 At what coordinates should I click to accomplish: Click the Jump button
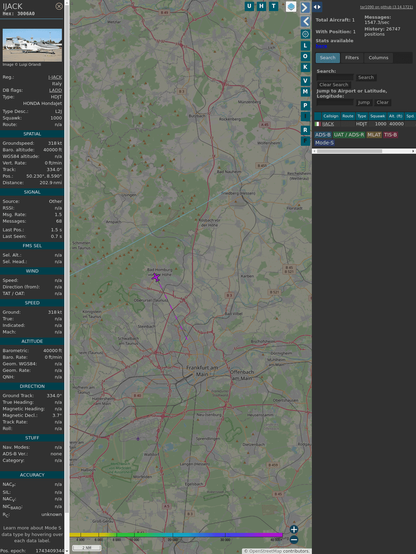(x=363, y=102)
